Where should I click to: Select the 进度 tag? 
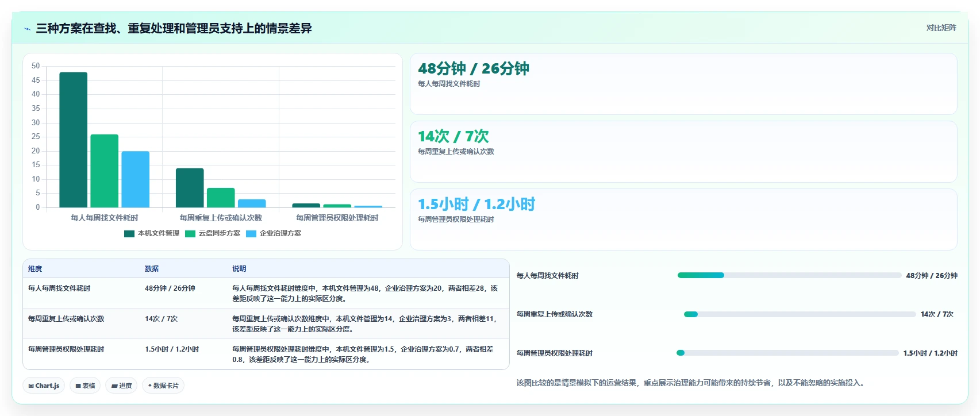pyautogui.click(x=122, y=386)
